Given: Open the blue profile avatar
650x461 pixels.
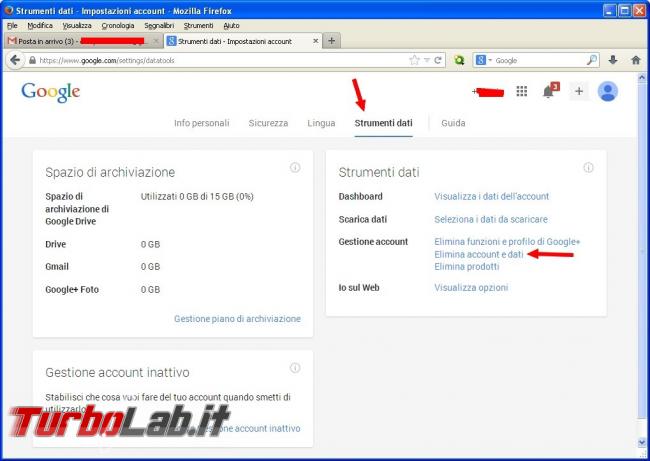Looking at the screenshot, I should coord(608,91).
